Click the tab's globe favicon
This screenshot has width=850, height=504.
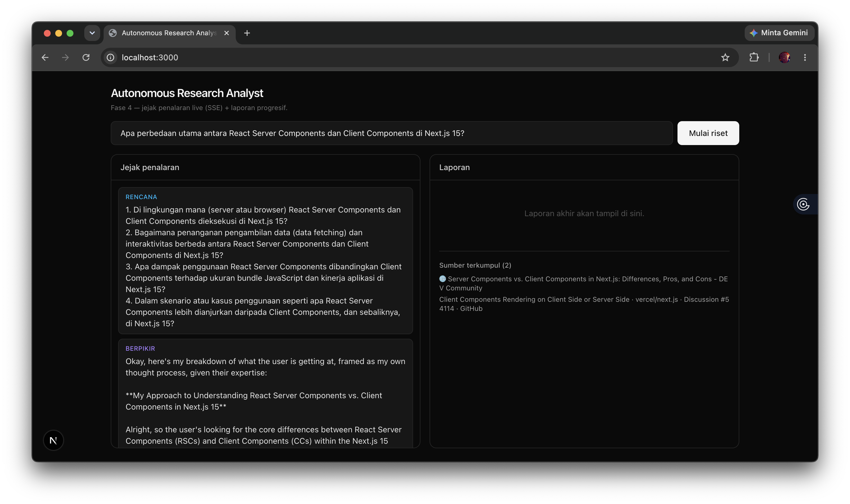tap(113, 33)
